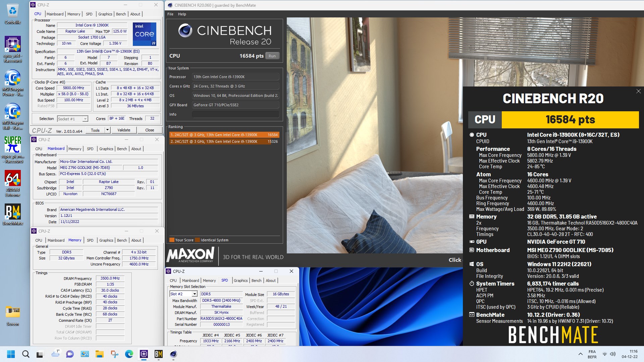Open the clock showing 11:16
Image resolution: width=644 pixels, height=362 pixels.
(629, 354)
